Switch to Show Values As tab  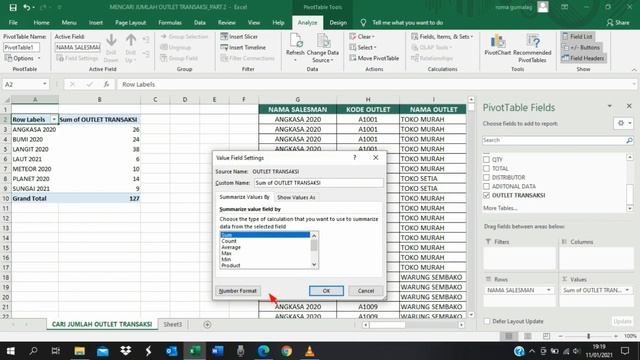point(296,197)
